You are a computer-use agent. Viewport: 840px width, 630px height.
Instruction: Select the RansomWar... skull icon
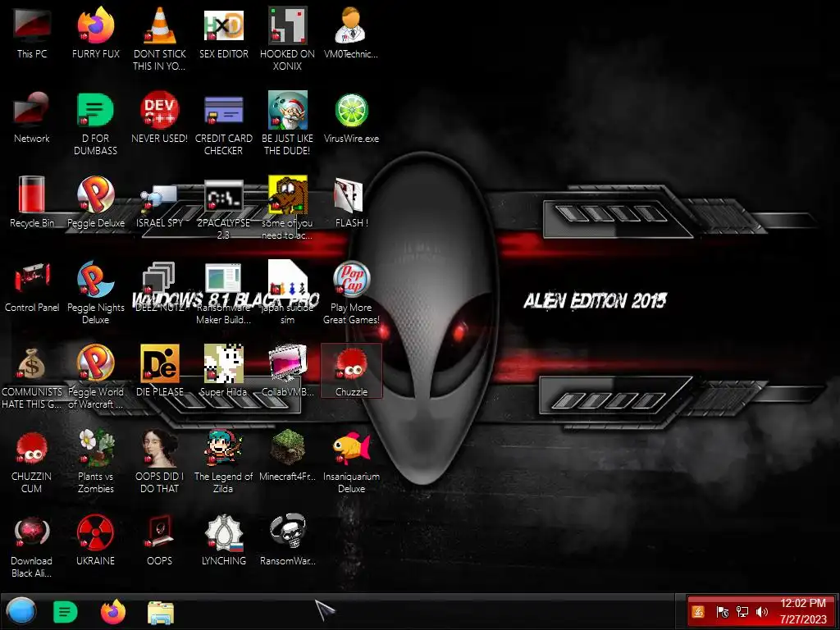pos(288,540)
